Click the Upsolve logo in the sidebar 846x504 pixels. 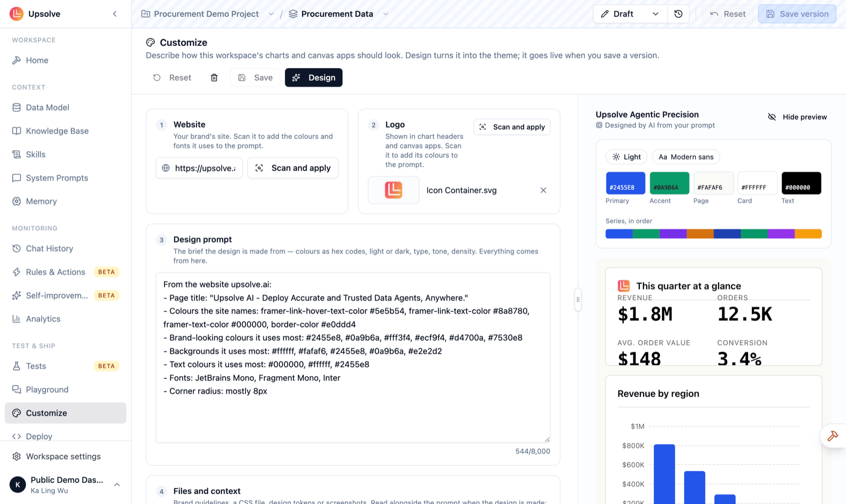click(x=16, y=14)
